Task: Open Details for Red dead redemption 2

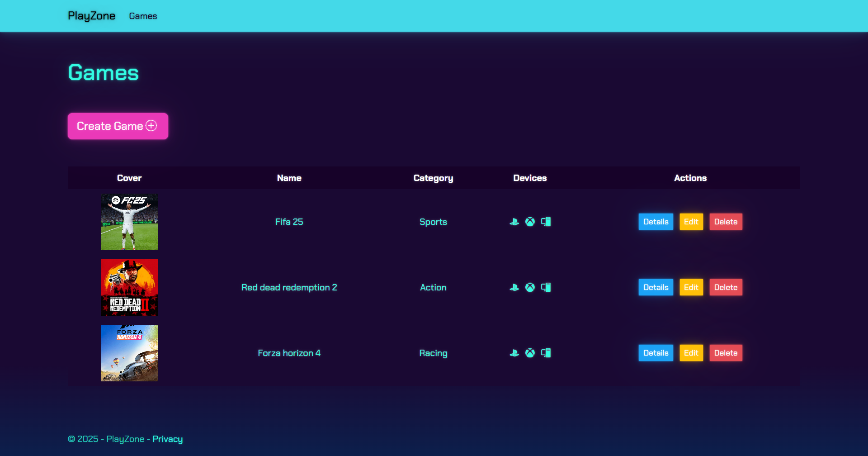Action: (x=656, y=287)
